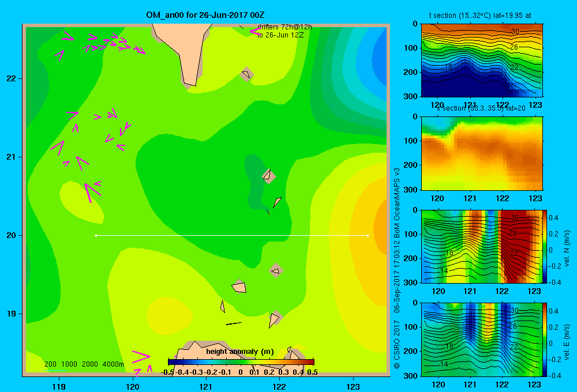Click the 'height anomaly (m)' colorbar label
Image resolution: width=577 pixels, height=392 pixels.
tap(240, 352)
